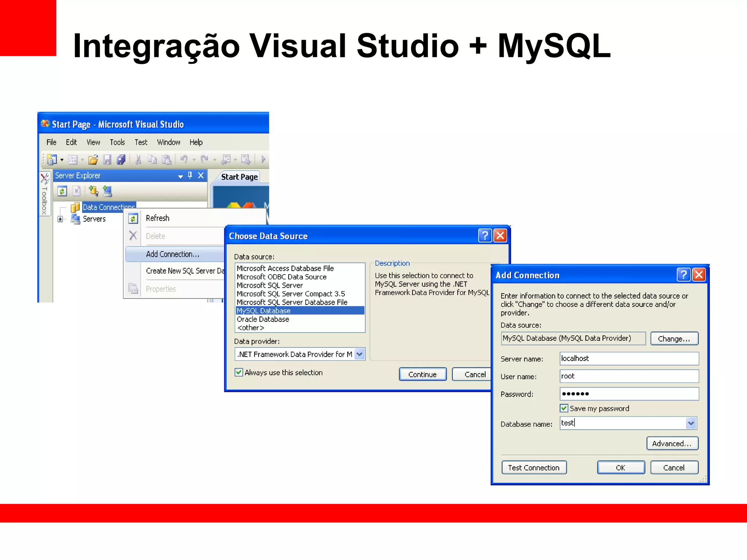Click the Server name input field
This screenshot has width=747, height=560.
point(629,358)
